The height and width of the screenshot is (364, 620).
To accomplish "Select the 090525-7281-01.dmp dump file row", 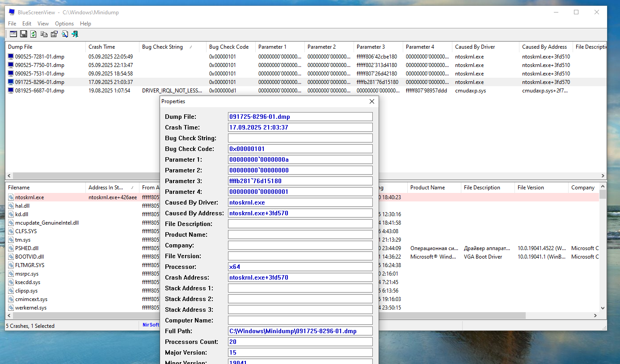I will point(306,57).
